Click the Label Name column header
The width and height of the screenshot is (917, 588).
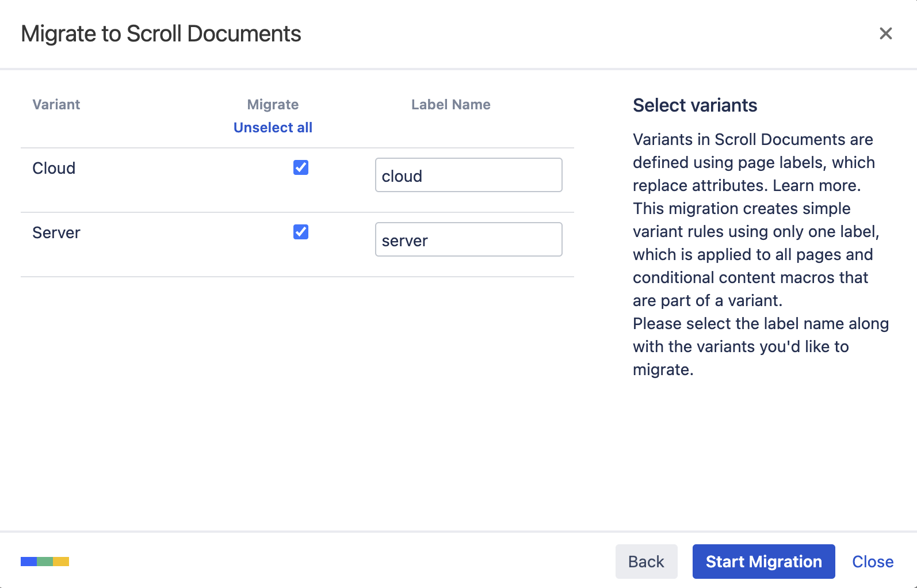coord(450,105)
